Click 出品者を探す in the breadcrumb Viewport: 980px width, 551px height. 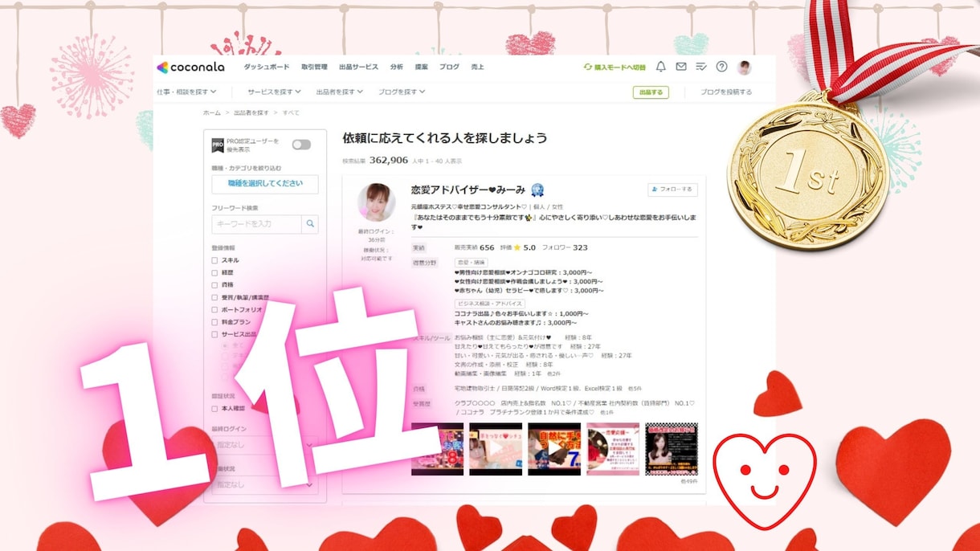point(251,113)
